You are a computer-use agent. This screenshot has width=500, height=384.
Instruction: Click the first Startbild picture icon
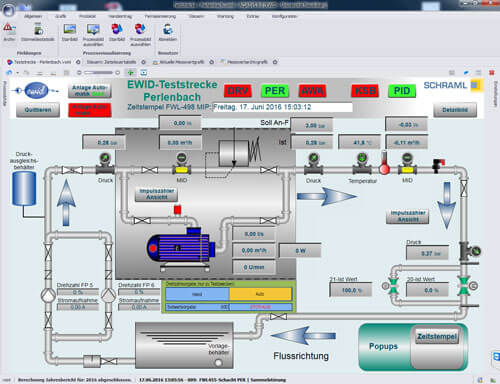pyautogui.click(x=70, y=29)
